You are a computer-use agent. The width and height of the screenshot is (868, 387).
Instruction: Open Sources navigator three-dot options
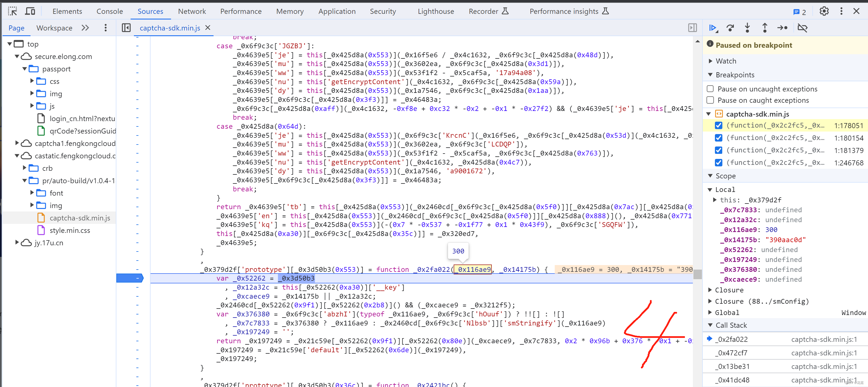[105, 28]
